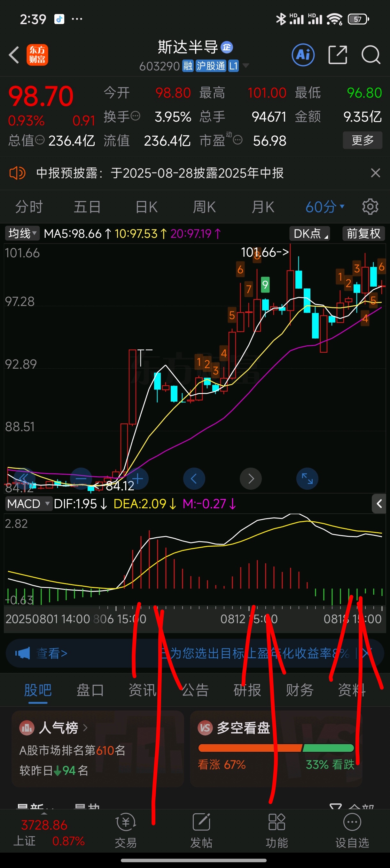The image size is (390, 868).
Task: Tap the announcement speaker icon
Action: coord(17,173)
